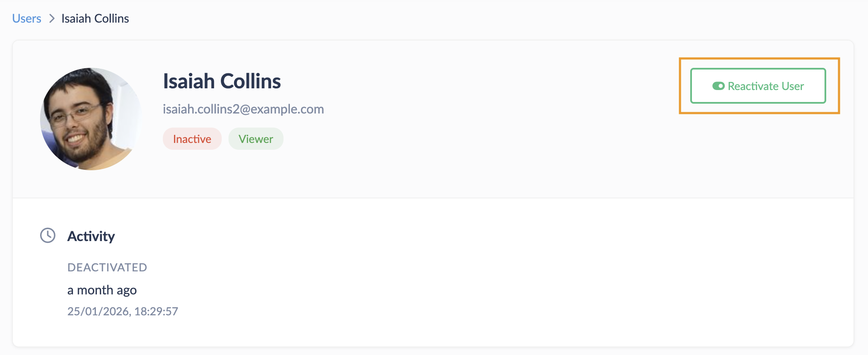Click the word "User" on the Reactivate button

pyautogui.click(x=793, y=86)
